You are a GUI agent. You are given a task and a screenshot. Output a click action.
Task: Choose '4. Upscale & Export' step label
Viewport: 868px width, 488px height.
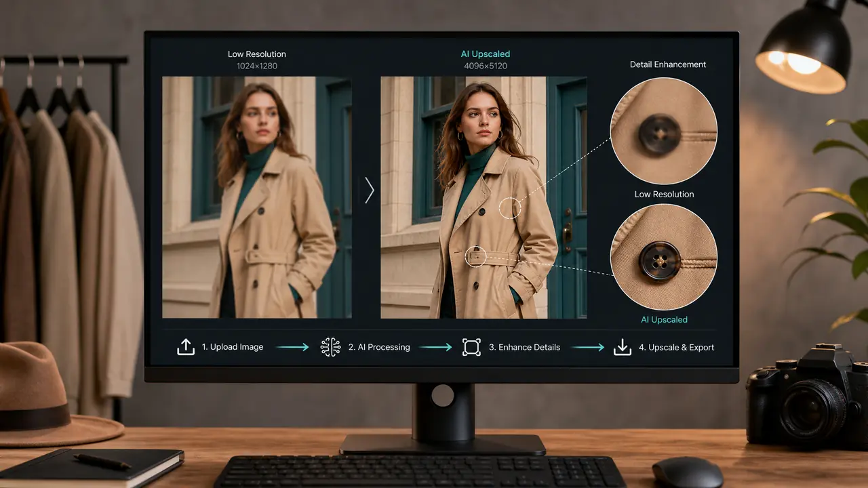[676, 347]
